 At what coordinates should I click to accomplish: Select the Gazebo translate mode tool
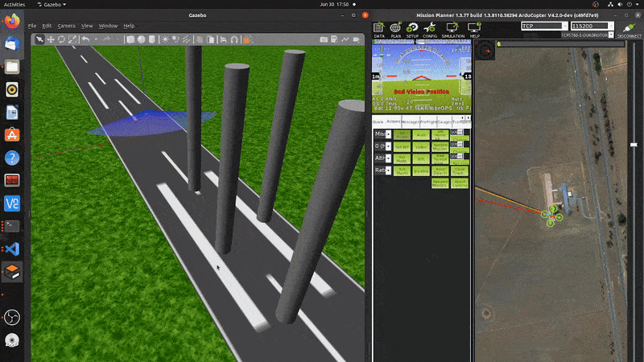pyautogui.click(x=51, y=39)
